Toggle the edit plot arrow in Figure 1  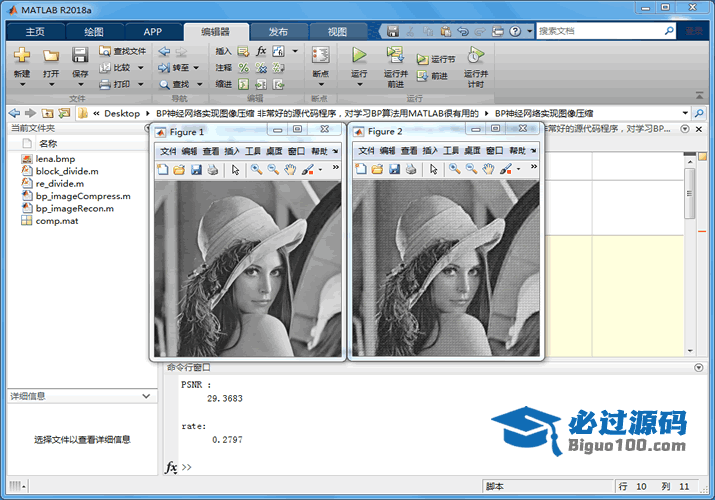coord(235,170)
